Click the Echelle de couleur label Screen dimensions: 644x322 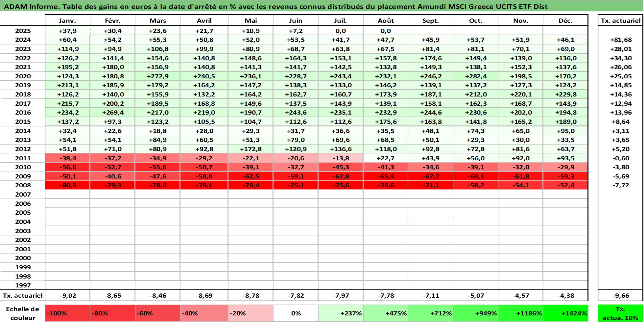23,313
